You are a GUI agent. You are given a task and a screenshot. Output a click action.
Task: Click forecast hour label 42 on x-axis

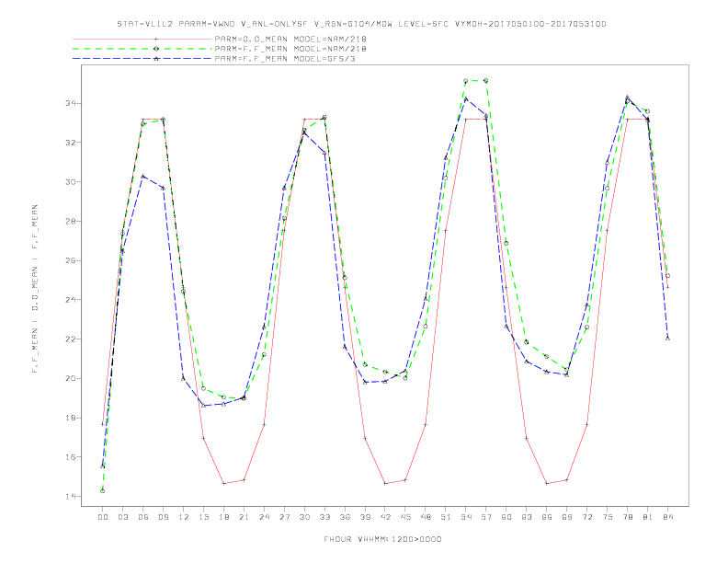[x=385, y=517]
